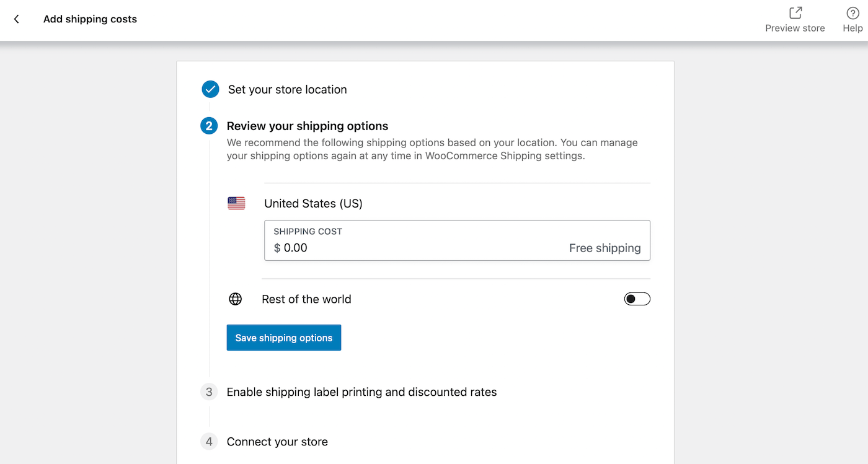Viewport: 868px width, 464px height.
Task: Expand step 4 Connect your store
Action: (x=277, y=441)
